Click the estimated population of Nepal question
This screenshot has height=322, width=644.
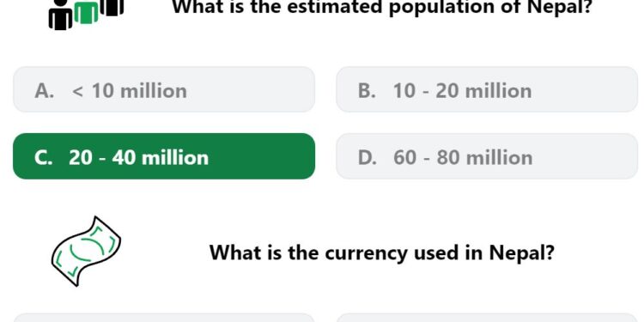pyautogui.click(x=382, y=7)
